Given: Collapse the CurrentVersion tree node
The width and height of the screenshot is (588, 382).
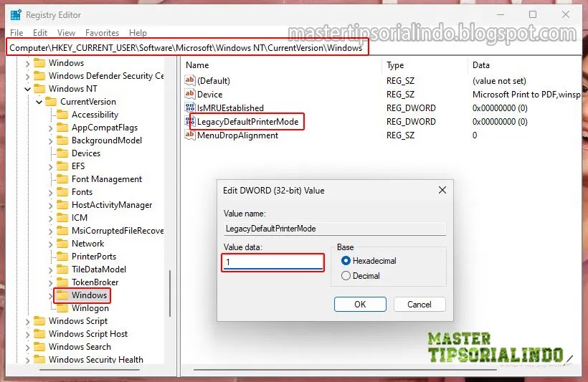Looking at the screenshot, I should 39,102.
